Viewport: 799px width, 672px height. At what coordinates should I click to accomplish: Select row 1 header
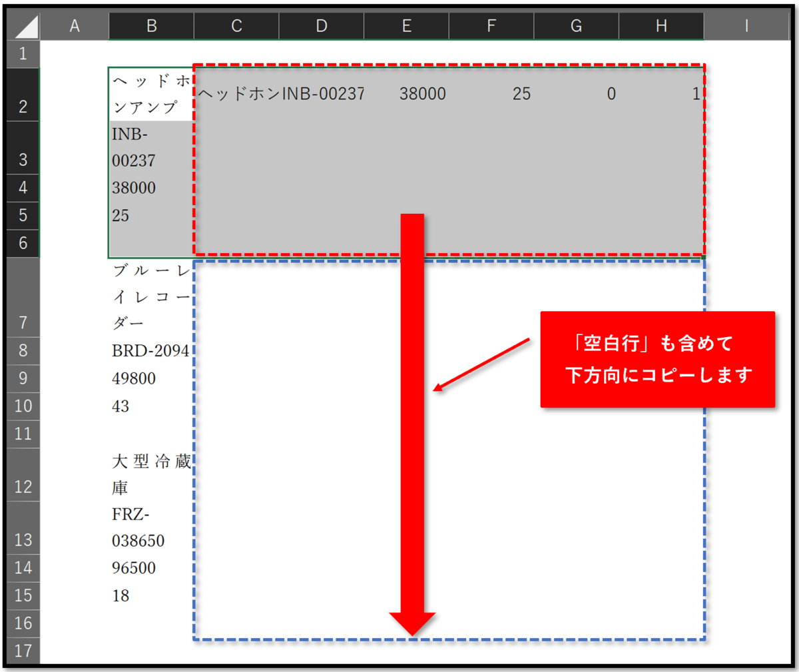(23, 53)
